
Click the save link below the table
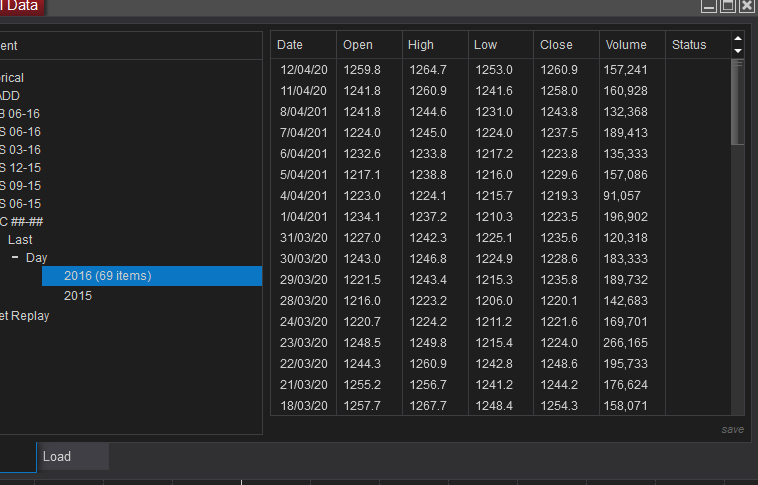pos(732,429)
